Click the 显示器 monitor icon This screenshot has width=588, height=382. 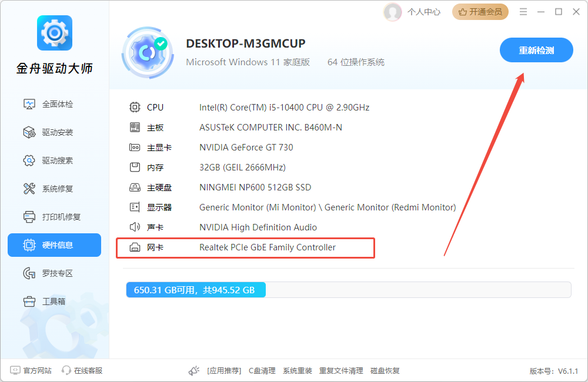pos(135,207)
